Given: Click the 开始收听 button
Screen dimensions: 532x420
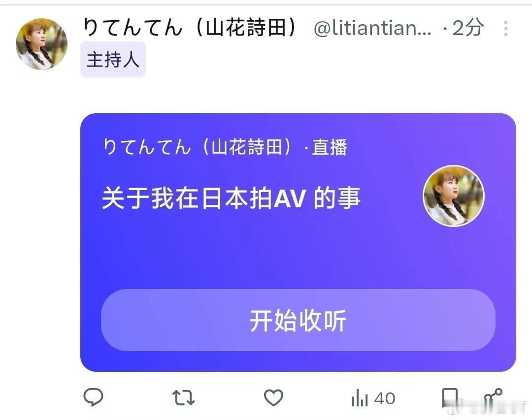Looking at the screenshot, I should 298,320.
